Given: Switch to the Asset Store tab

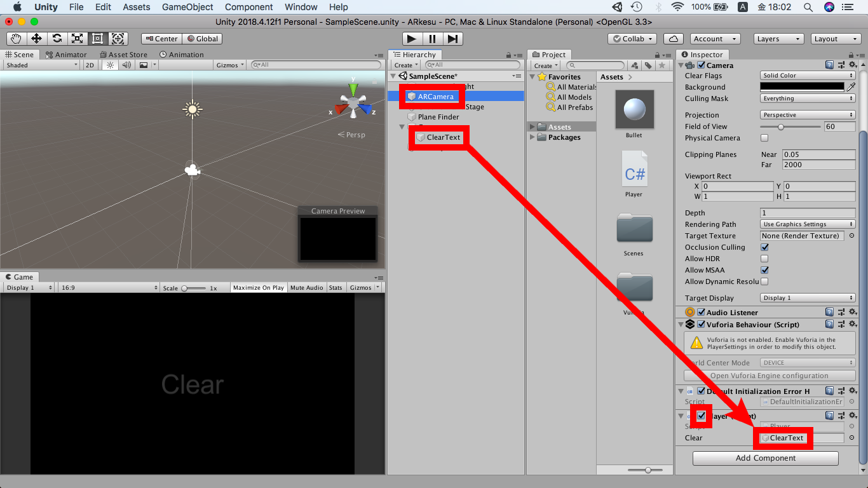Looking at the screenshot, I should click(x=124, y=55).
